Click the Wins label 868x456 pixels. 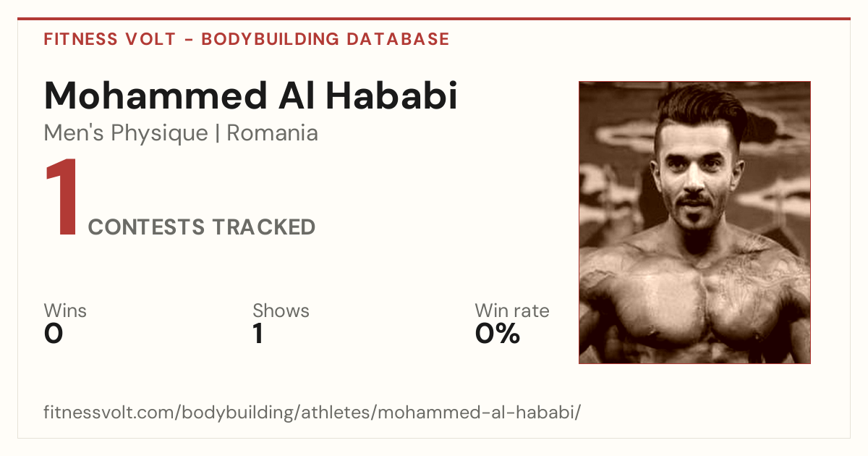pyautogui.click(x=65, y=311)
